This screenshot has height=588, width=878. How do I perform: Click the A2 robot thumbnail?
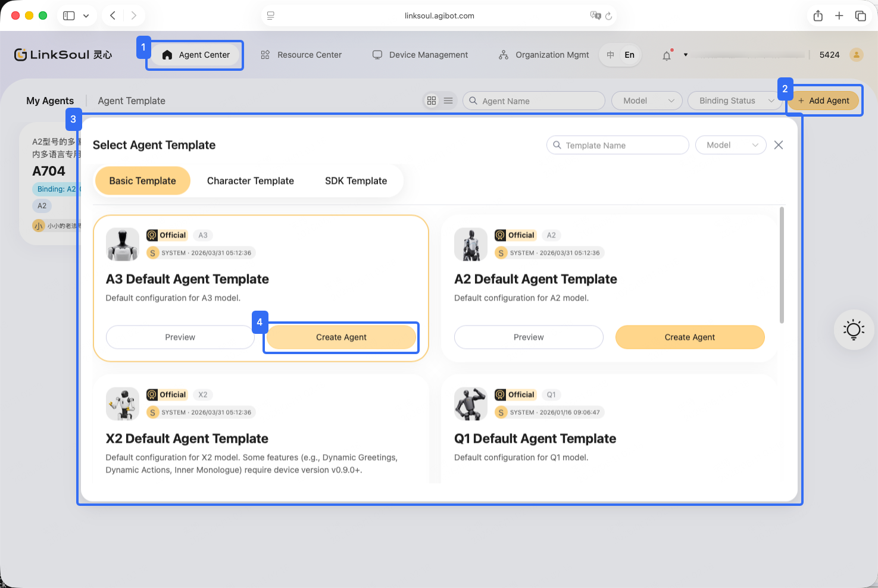point(471,245)
